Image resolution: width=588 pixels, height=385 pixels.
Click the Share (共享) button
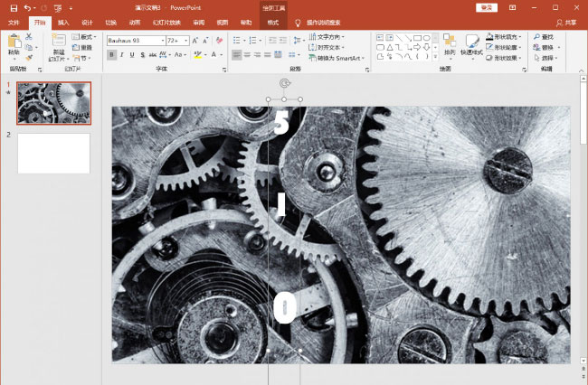566,21
